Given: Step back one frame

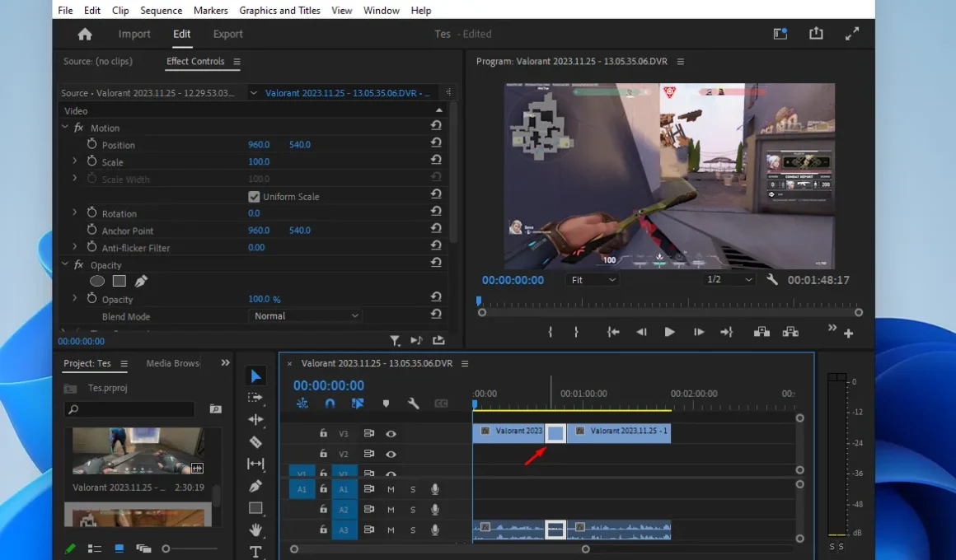Looking at the screenshot, I should (641, 332).
